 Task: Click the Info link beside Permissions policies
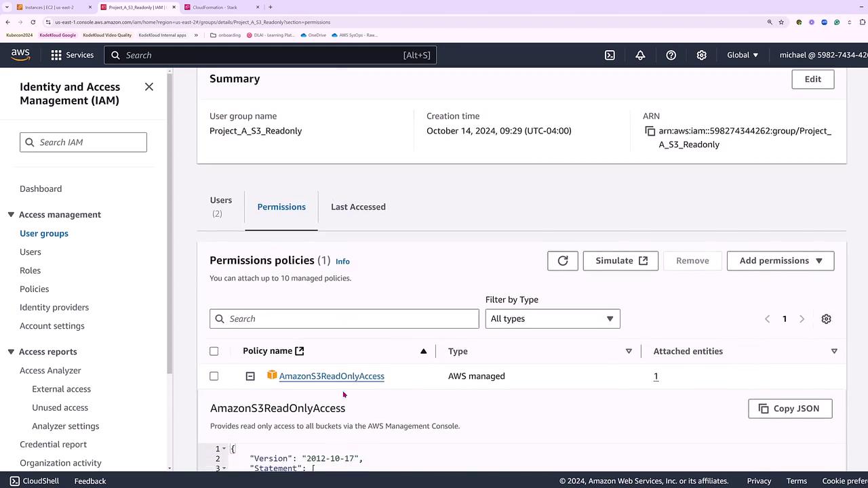(x=342, y=262)
